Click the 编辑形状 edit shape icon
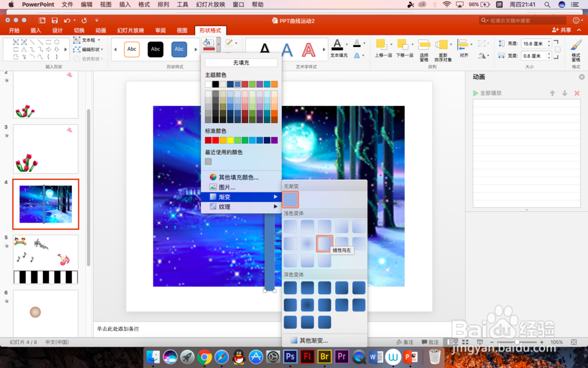Screen dimensions: 588x368 76,49
